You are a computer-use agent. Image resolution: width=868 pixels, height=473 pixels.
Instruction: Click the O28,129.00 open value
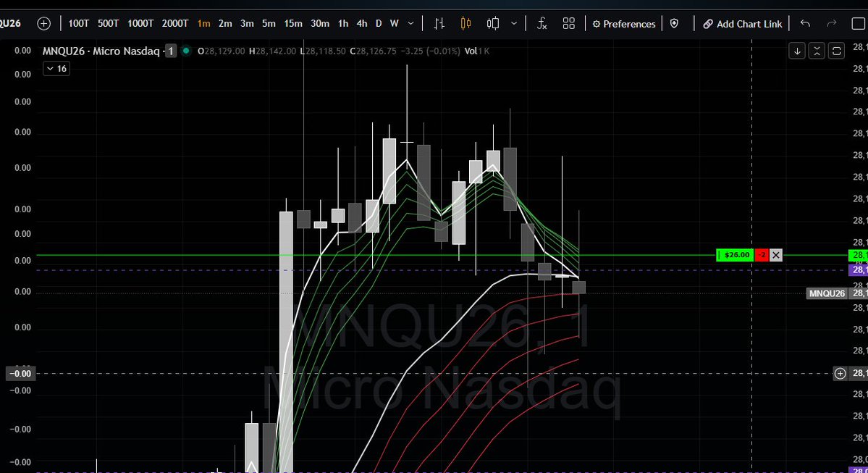(x=221, y=51)
